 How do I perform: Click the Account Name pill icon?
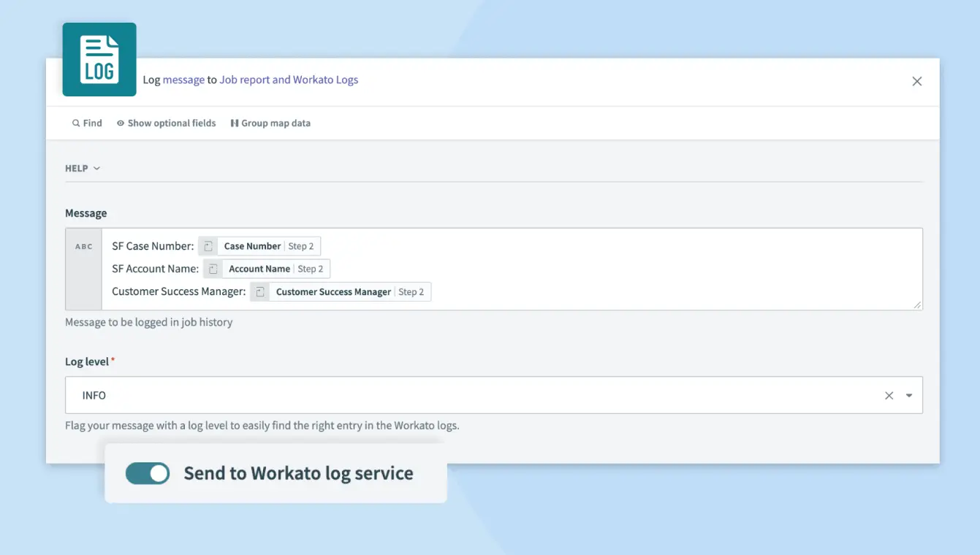pos(213,269)
